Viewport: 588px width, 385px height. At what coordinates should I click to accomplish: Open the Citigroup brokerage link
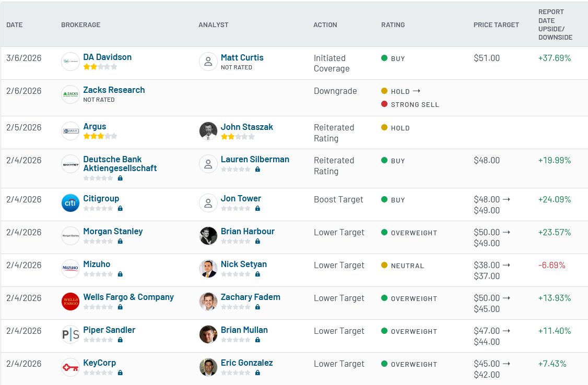101,198
